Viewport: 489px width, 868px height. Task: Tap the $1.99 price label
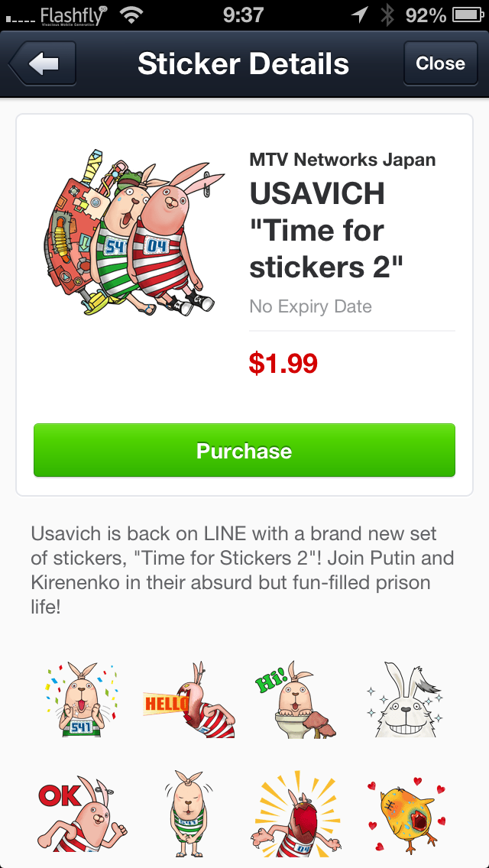[283, 364]
